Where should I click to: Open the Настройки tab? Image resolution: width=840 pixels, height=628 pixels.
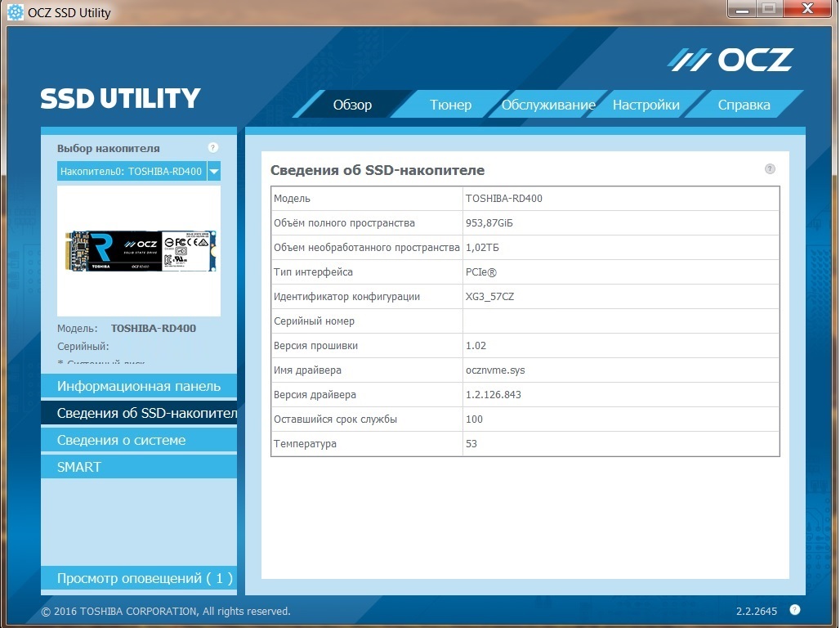click(x=646, y=105)
